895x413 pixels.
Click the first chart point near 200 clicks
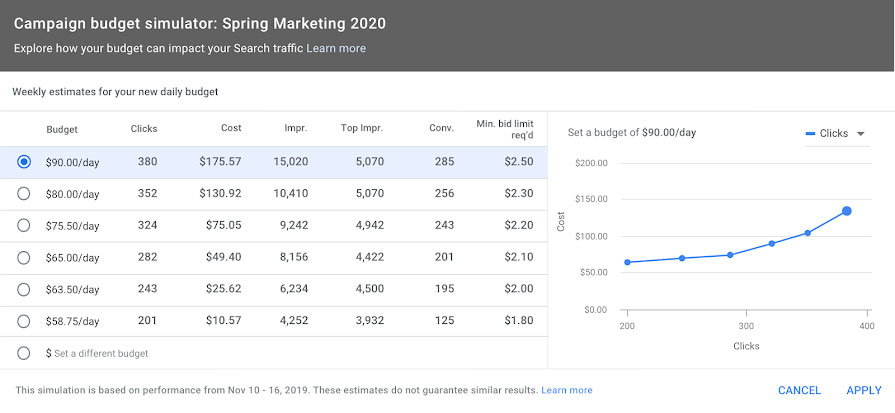pyautogui.click(x=626, y=262)
